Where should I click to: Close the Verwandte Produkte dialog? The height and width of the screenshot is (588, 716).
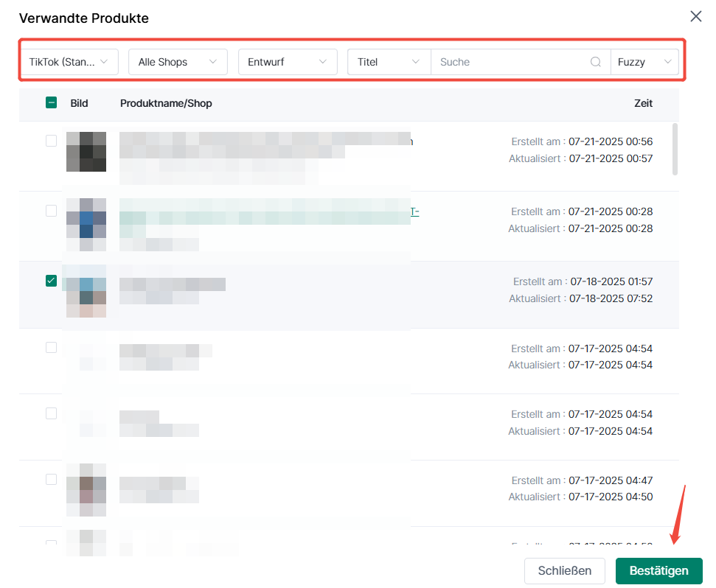695,16
